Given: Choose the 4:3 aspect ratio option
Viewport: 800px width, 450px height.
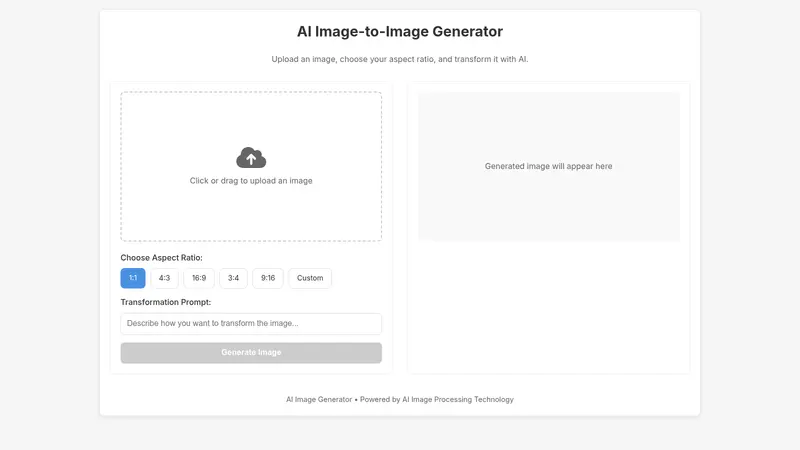Looking at the screenshot, I should click(x=164, y=278).
